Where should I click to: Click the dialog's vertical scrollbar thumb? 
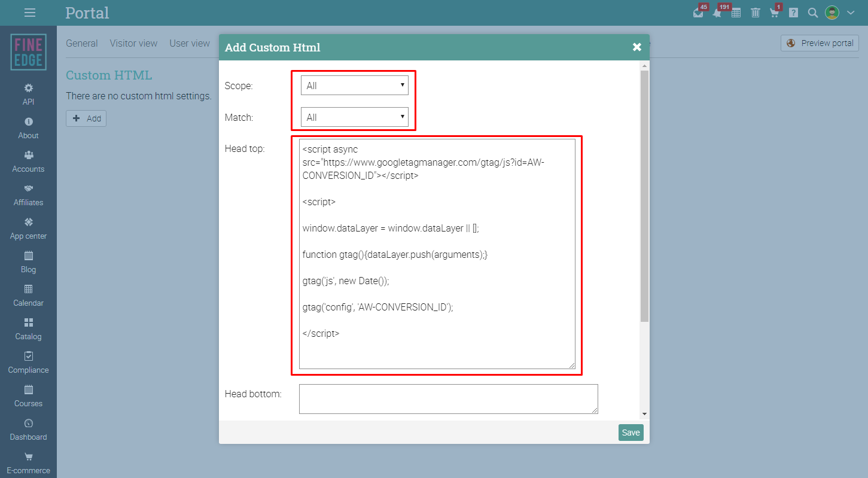point(644,196)
